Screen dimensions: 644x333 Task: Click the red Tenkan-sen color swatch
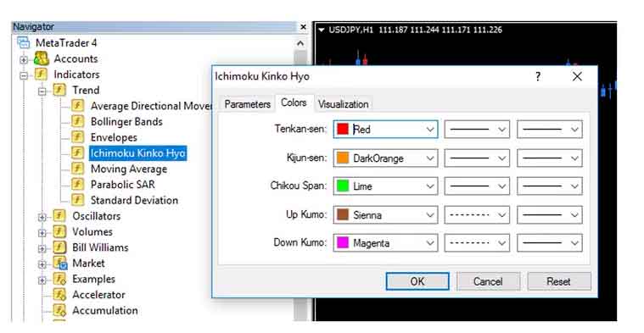[343, 129]
